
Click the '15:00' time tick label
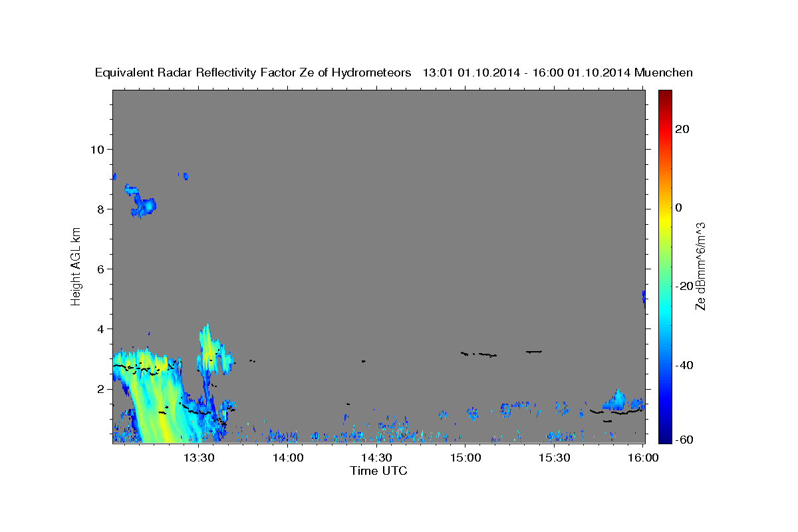click(x=465, y=458)
